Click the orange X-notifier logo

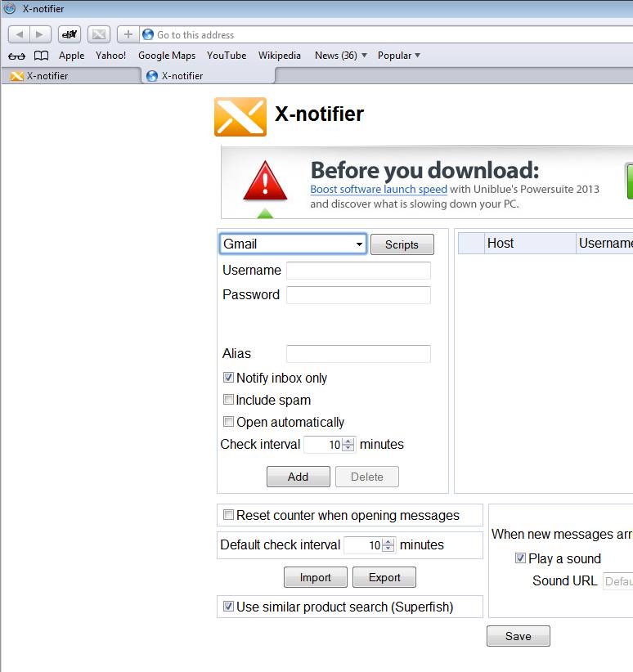pyautogui.click(x=240, y=117)
